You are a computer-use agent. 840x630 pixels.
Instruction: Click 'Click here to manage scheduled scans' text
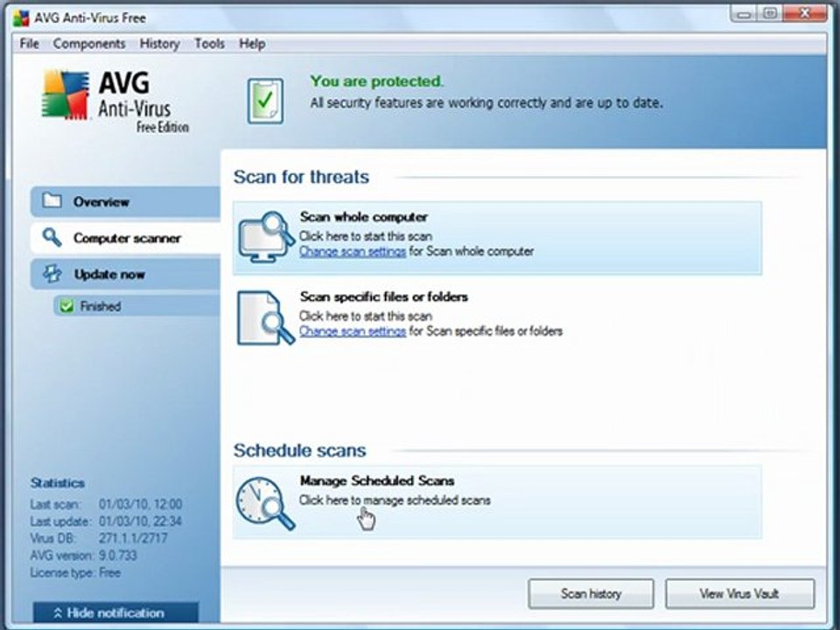(395, 500)
